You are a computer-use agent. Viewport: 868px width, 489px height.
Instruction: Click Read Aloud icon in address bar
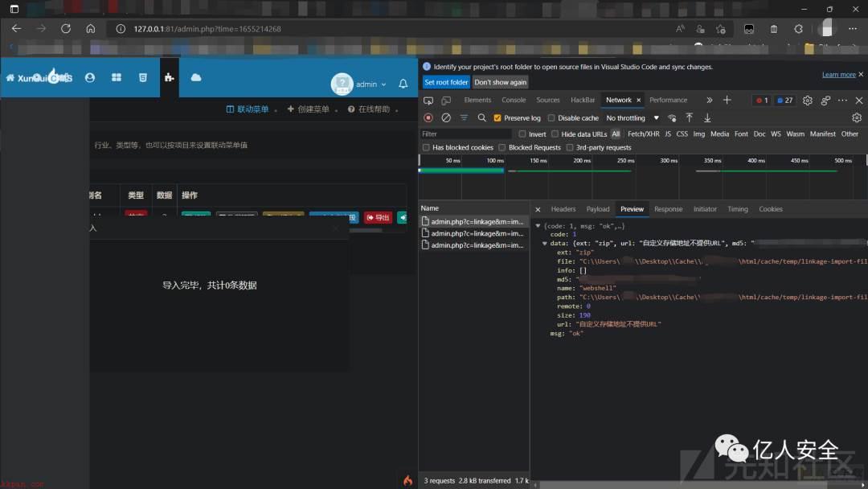tap(681, 28)
